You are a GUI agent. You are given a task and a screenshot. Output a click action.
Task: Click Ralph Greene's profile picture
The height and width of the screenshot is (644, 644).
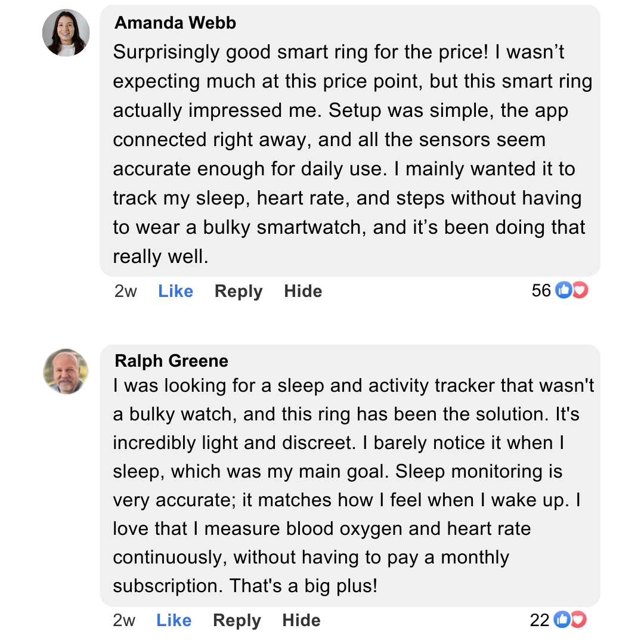click(x=66, y=371)
